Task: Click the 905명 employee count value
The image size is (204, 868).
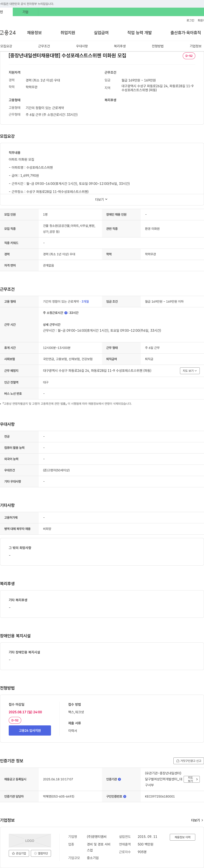Action: [142, 852]
